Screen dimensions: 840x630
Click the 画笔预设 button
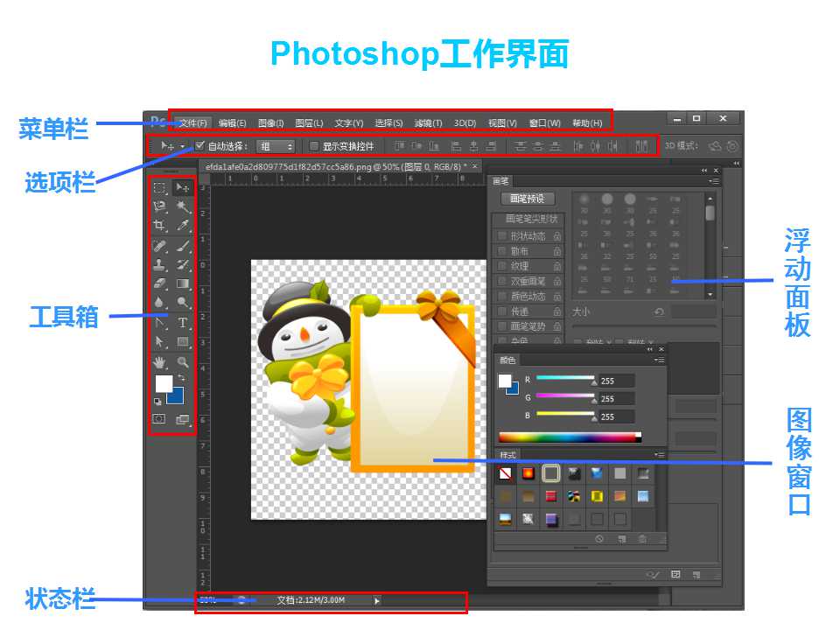[x=528, y=199]
